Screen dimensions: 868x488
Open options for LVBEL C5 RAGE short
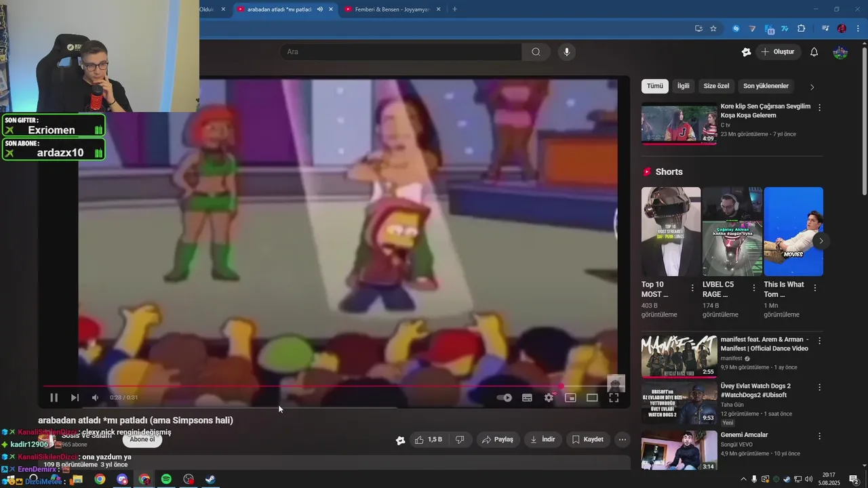click(x=753, y=288)
